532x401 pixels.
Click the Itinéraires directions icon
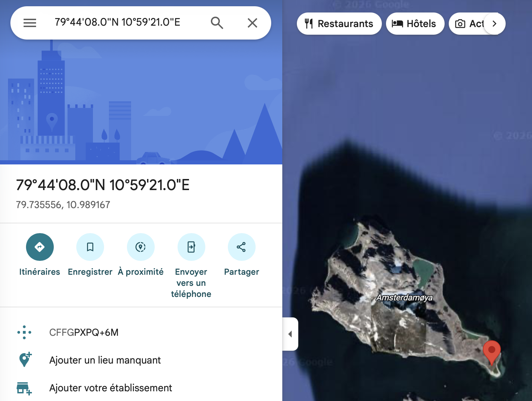pos(40,247)
